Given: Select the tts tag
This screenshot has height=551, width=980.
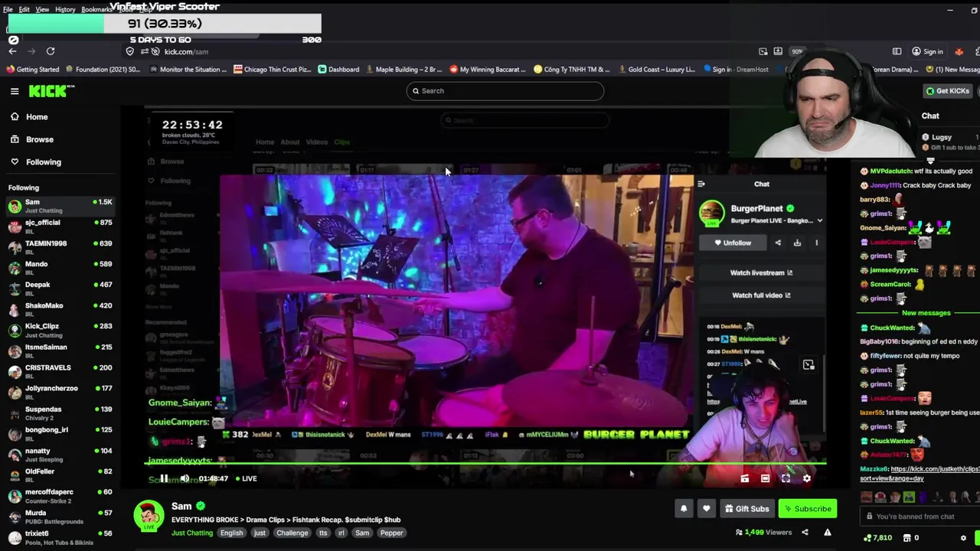Looking at the screenshot, I should click(x=323, y=533).
